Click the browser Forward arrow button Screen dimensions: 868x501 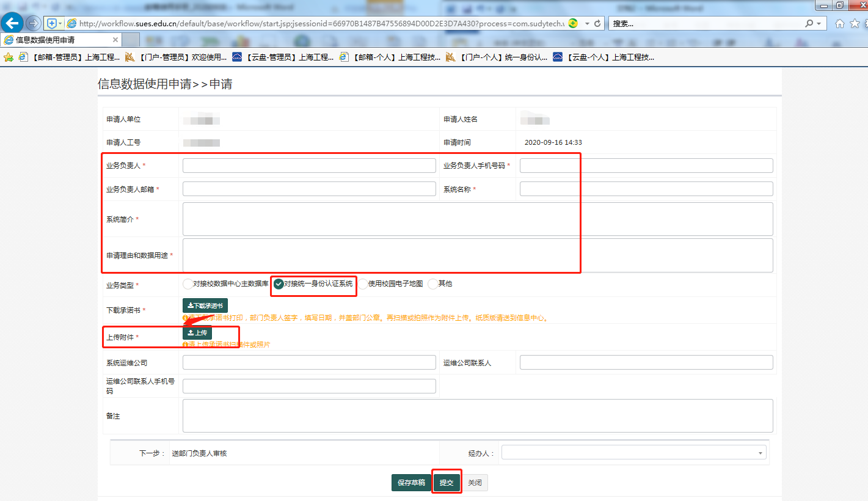pyautogui.click(x=33, y=23)
